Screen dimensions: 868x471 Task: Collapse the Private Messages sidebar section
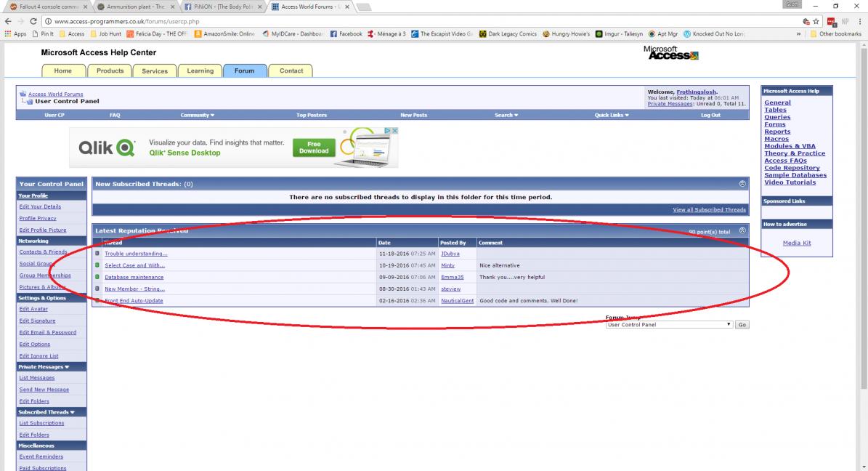coord(67,367)
